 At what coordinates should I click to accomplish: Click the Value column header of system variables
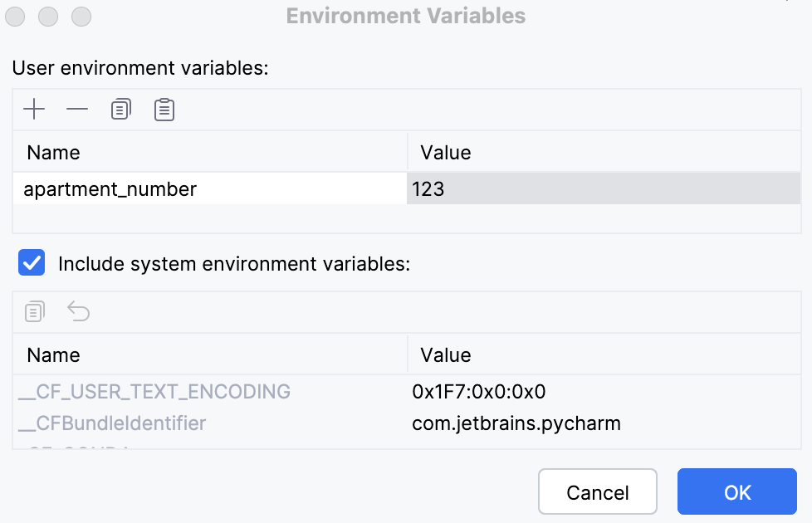[x=445, y=354]
